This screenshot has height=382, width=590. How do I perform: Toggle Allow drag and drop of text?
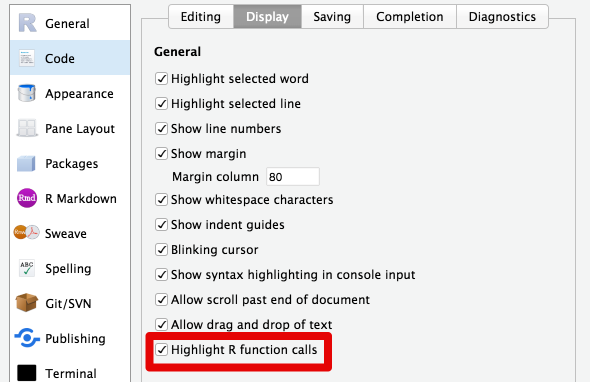coord(161,324)
